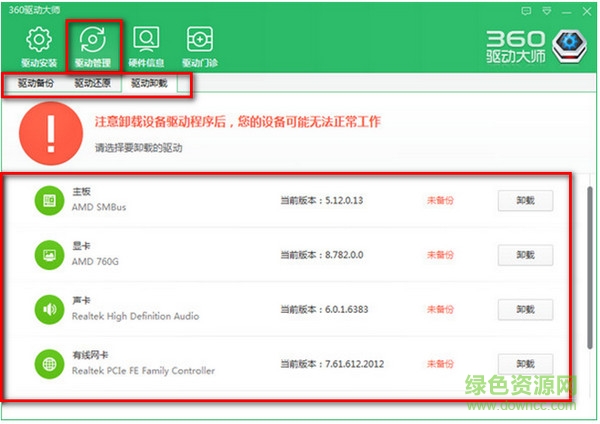The height and width of the screenshot is (424, 600).
Task: Click the green 主板 motherboard icon
Action: pyautogui.click(x=47, y=200)
